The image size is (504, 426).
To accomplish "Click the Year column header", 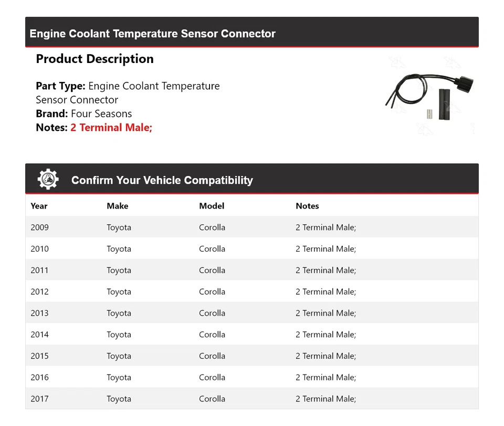I will tap(39, 206).
